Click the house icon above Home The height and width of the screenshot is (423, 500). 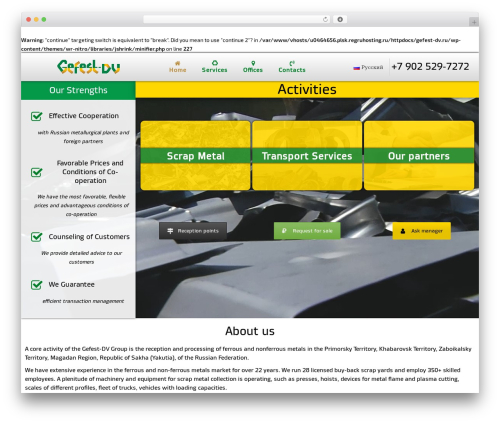tap(178, 63)
